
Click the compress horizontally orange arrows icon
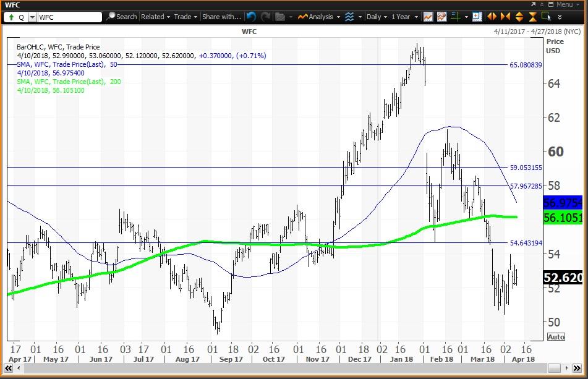coord(505,17)
